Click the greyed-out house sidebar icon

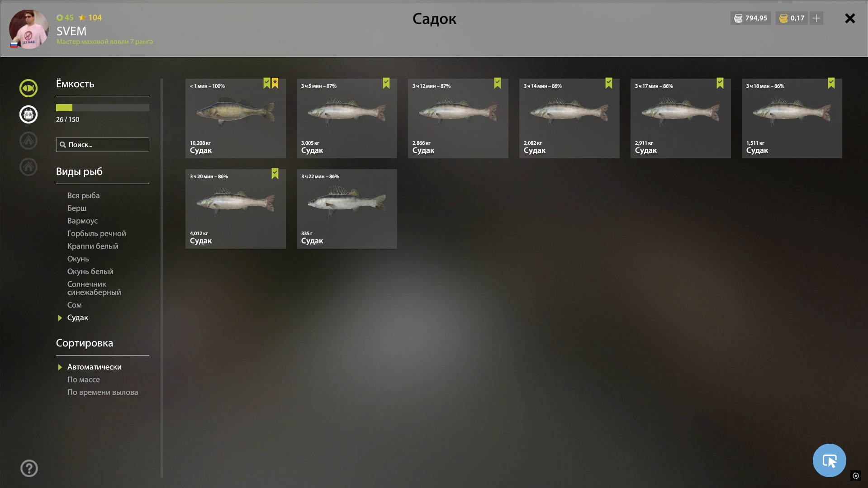click(28, 167)
